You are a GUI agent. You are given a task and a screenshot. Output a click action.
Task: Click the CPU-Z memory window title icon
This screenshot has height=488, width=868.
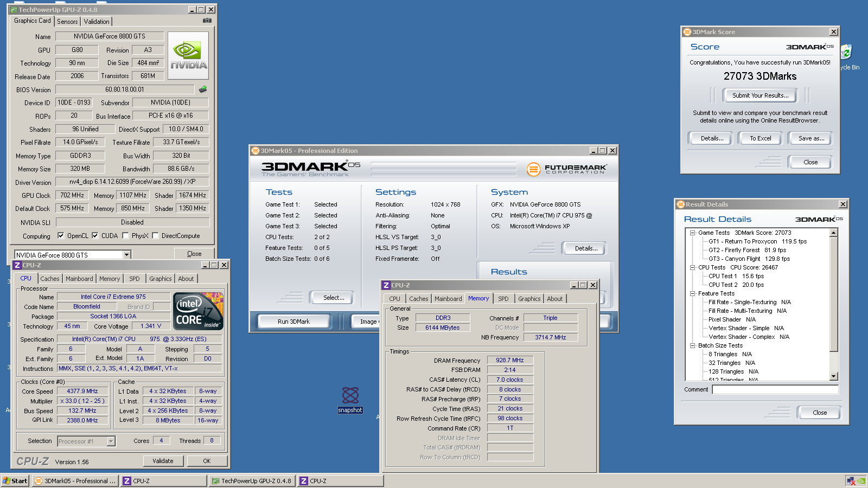[386, 285]
